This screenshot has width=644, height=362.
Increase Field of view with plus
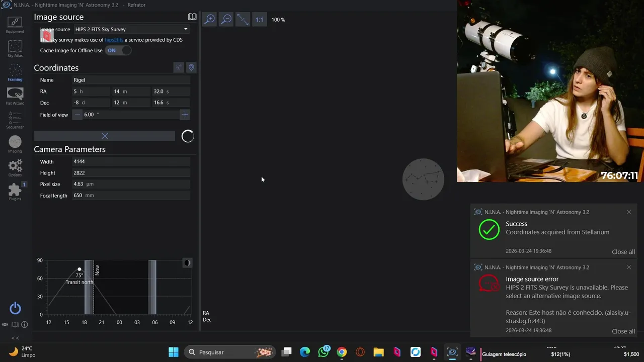pyautogui.click(x=185, y=115)
